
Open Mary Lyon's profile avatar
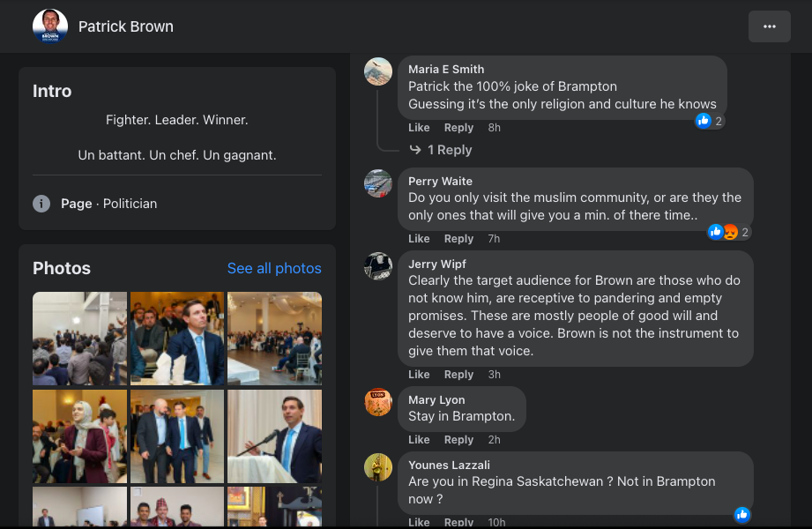tap(378, 402)
